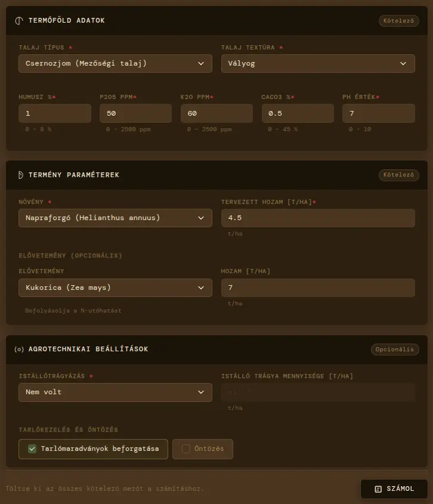Click the Humusz % input field
Screen dimensions: 433x504
click(x=54, y=113)
